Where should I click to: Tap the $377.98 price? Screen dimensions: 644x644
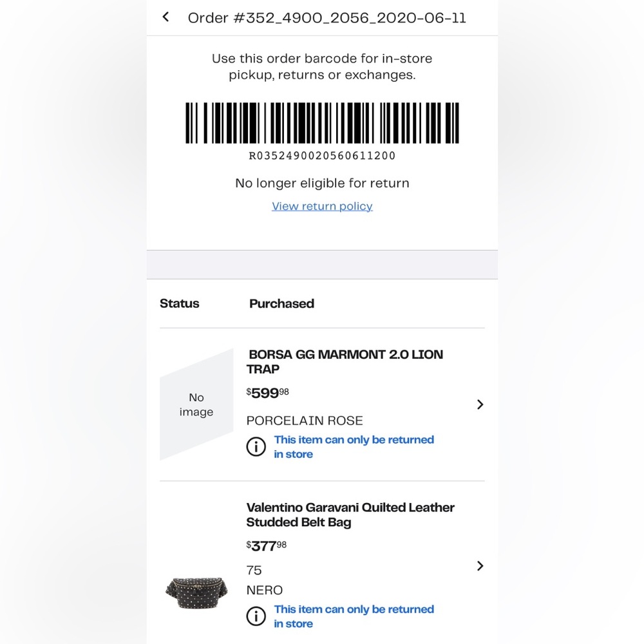(266, 546)
